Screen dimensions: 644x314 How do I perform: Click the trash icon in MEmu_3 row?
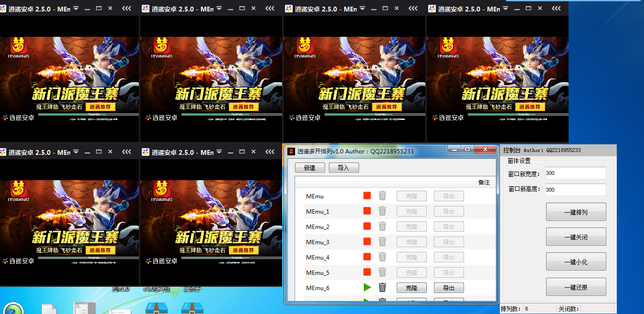(x=382, y=241)
